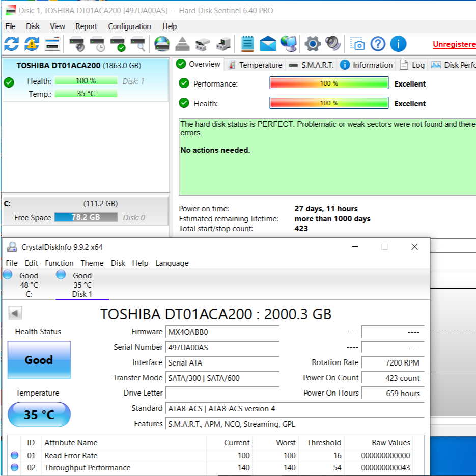Open the File menu in CrystalDiskInfo

point(12,263)
